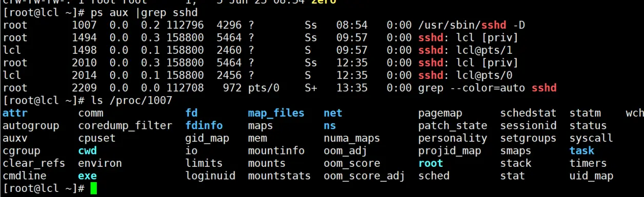Select the 'ns' directory entry
The width and height of the screenshot is (644, 197).
coord(330,125)
